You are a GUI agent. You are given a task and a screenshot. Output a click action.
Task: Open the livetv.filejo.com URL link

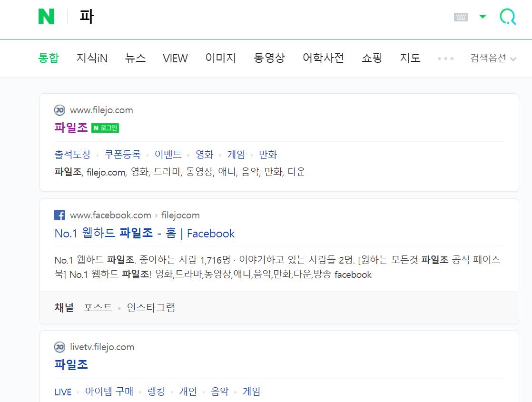point(102,347)
